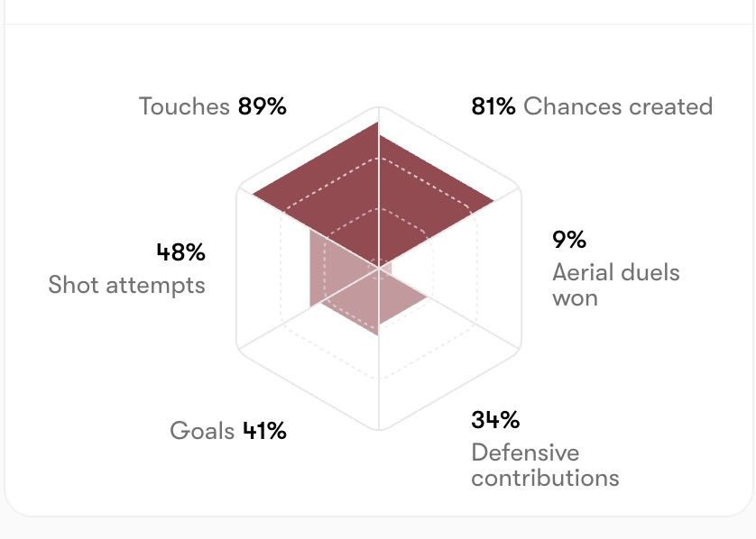Select the Chances created 81% label

tap(592, 106)
